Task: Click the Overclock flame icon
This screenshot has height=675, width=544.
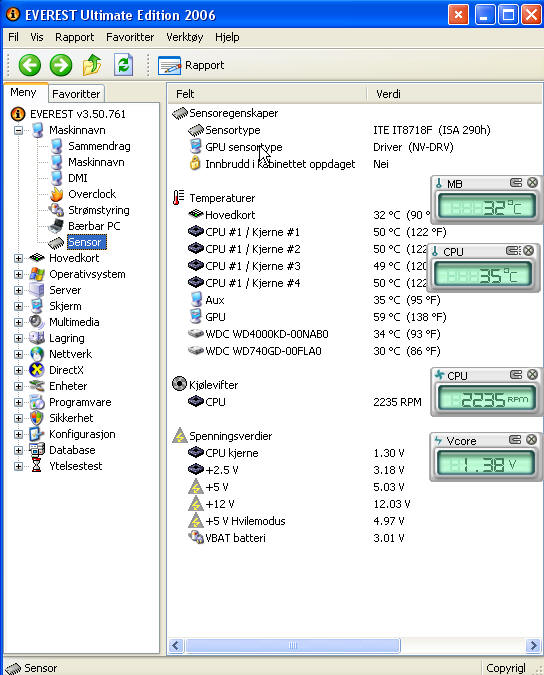Action: tap(56, 194)
